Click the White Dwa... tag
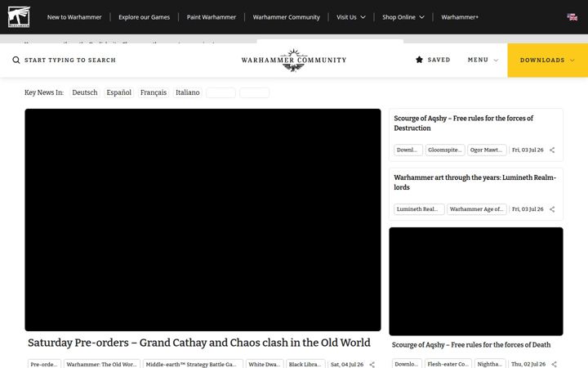Image resolution: width=588 pixels, height=368 pixels. click(x=265, y=364)
